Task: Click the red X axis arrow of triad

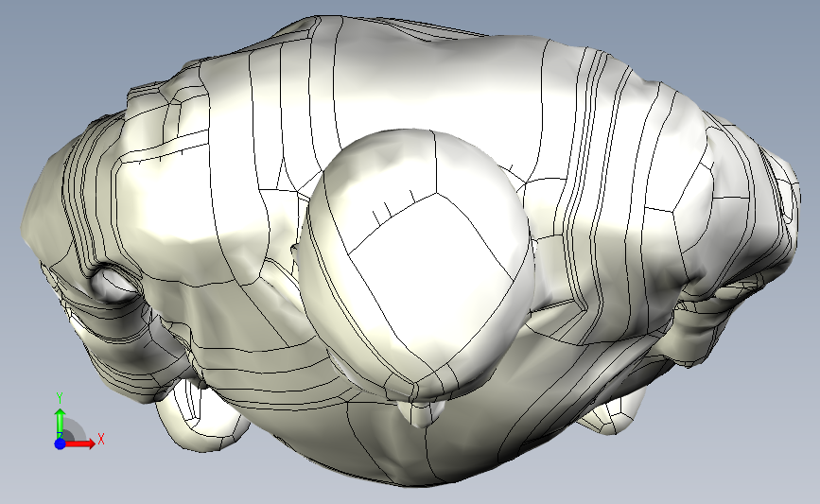Action: click(80, 443)
